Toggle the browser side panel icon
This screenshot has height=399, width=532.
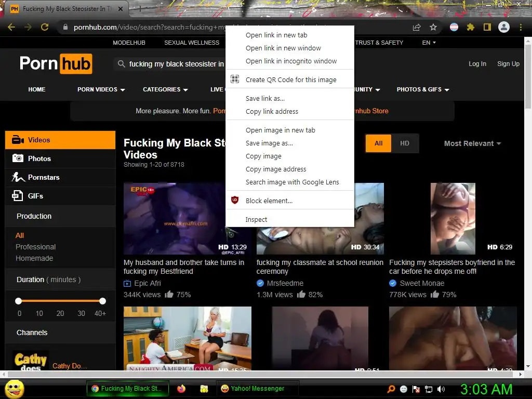pos(487,27)
